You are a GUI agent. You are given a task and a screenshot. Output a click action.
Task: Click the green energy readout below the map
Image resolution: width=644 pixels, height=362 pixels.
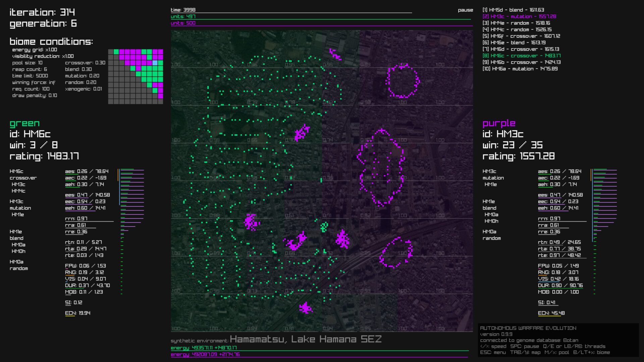(204, 348)
